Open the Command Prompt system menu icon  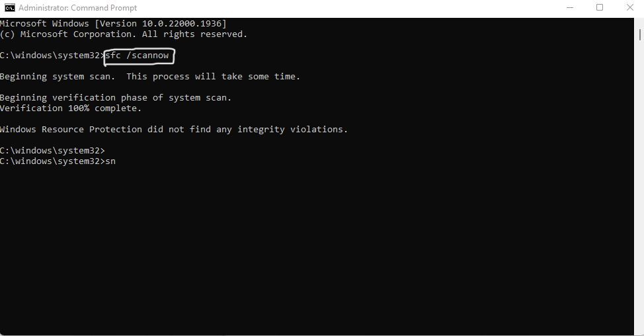tap(10, 8)
